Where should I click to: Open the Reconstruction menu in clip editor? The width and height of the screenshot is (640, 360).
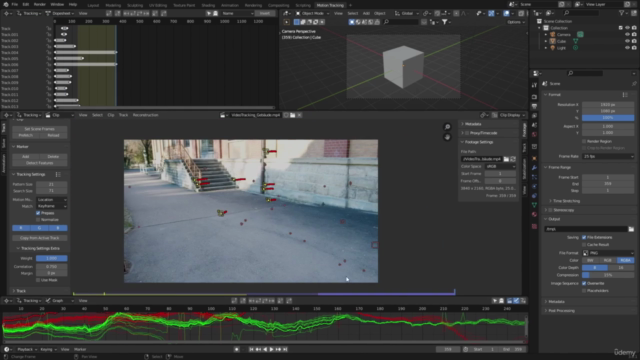click(145, 115)
